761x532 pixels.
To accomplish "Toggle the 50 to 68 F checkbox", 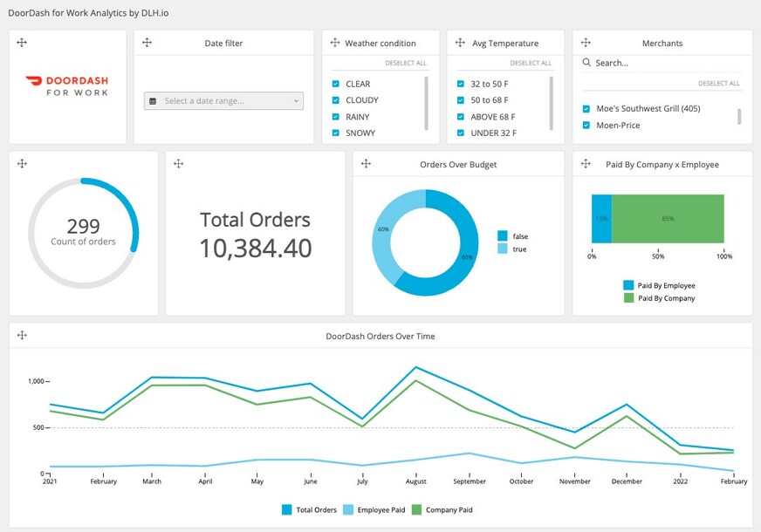I will pos(461,100).
